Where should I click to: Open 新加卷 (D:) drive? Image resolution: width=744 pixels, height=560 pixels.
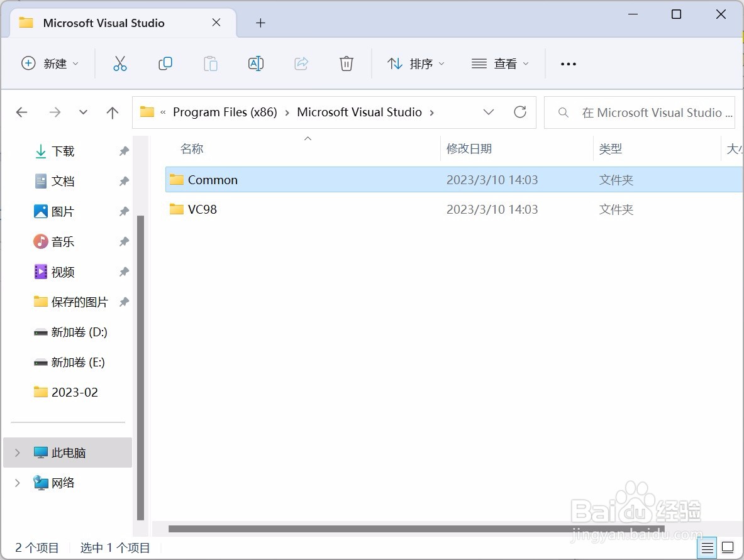[79, 332]
